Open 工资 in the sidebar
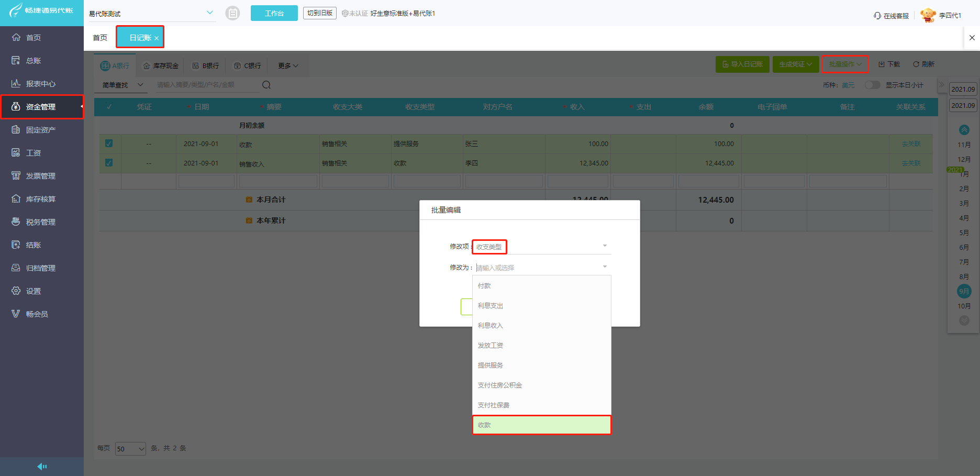 (x=42, y=153)
